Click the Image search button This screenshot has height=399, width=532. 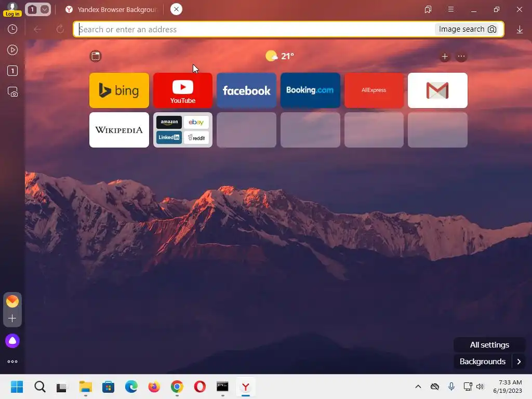[468, 29]
